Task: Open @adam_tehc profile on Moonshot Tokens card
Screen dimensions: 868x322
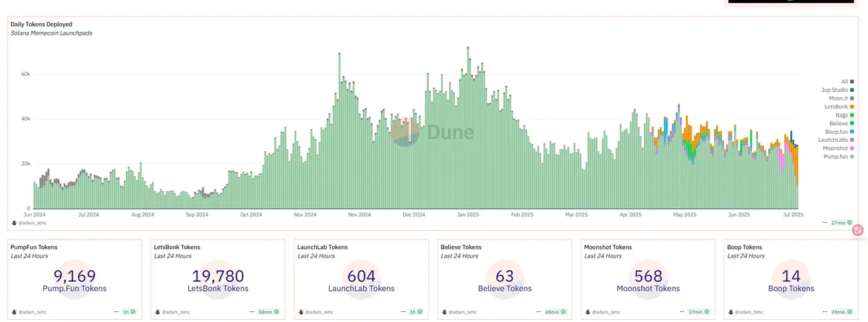Action: point(602,311)
